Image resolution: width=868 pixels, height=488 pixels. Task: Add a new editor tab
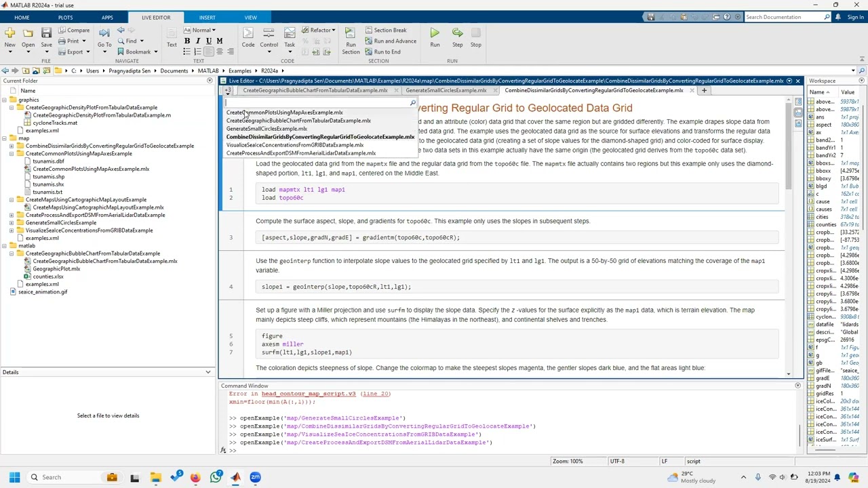click(704, 90)
